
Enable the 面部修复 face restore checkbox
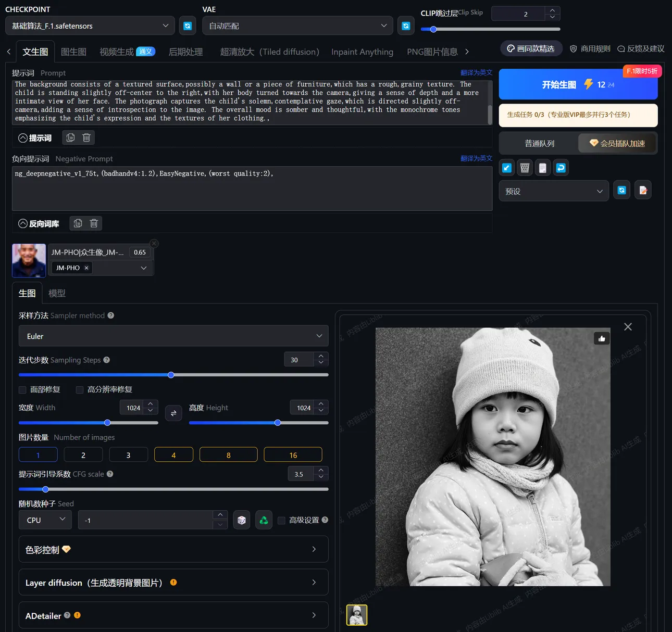click(22, 390)
